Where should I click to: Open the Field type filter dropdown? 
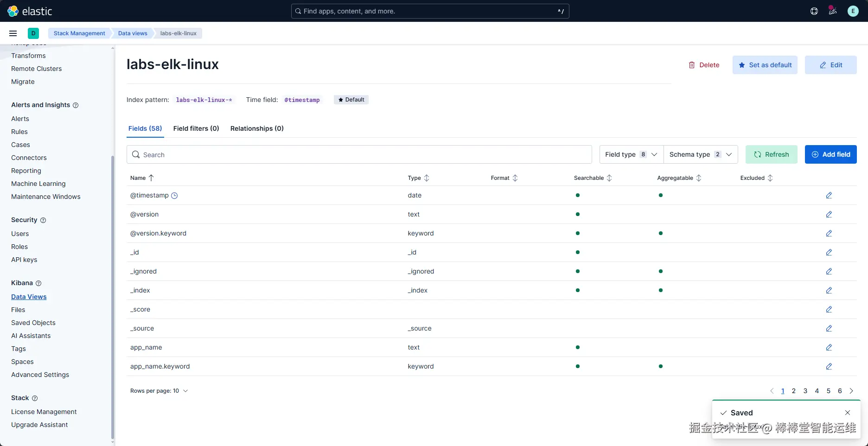632,154
